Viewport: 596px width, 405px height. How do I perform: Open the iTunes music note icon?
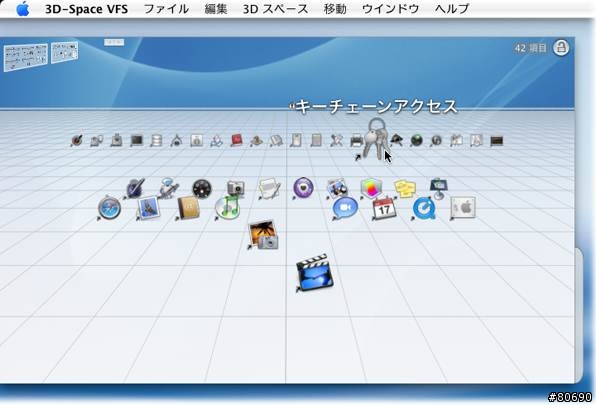(228, 207)
